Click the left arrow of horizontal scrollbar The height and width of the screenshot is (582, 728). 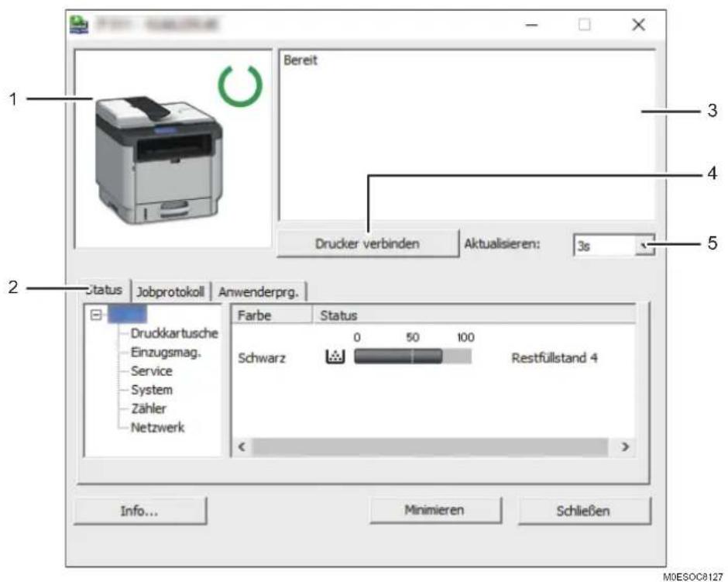click(x=242, y=447)
